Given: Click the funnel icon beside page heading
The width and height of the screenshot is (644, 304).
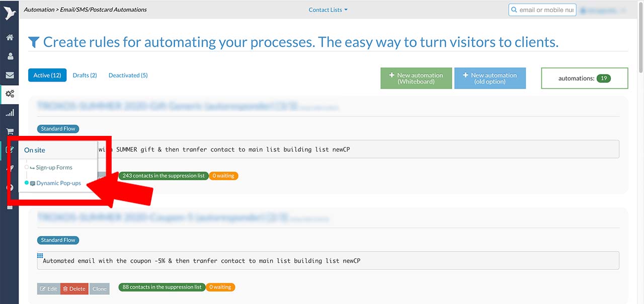Looking at the screenshot, I should [x=34, y=42].
